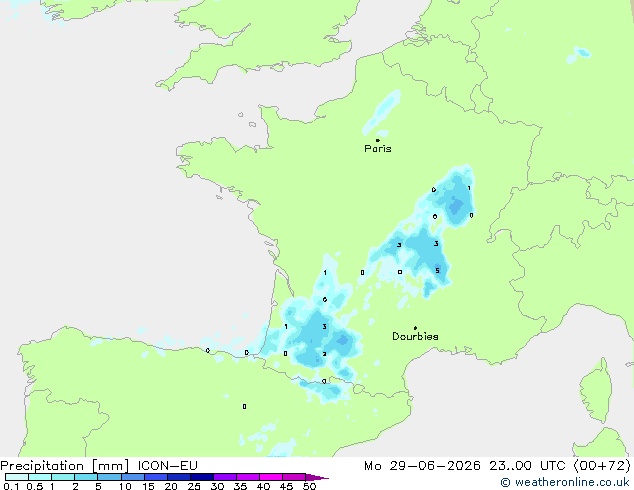
Task: Select the 10–15 mm legend swatch
Action: pyautogui.click(x=132, y=477)
